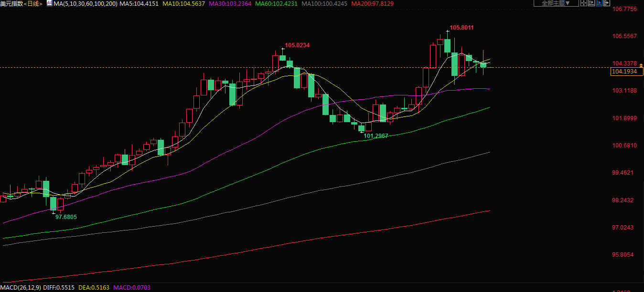Click the crosshair cursor icon
This screenshot has height=292, width=644.
(583, 3)
